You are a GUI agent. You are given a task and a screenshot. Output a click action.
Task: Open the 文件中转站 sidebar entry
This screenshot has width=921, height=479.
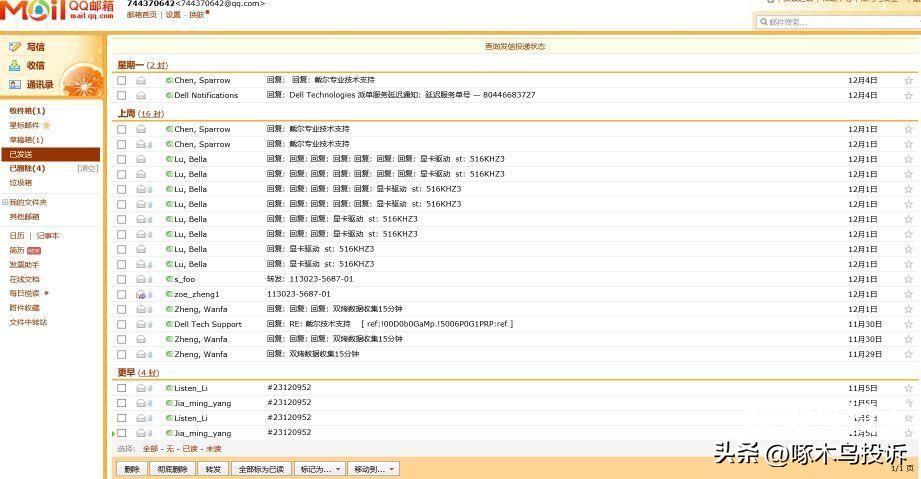(28, 322)
